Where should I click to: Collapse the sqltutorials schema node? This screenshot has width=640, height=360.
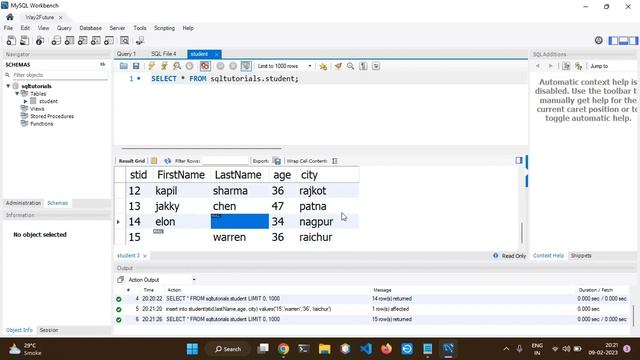click(8, 86)
